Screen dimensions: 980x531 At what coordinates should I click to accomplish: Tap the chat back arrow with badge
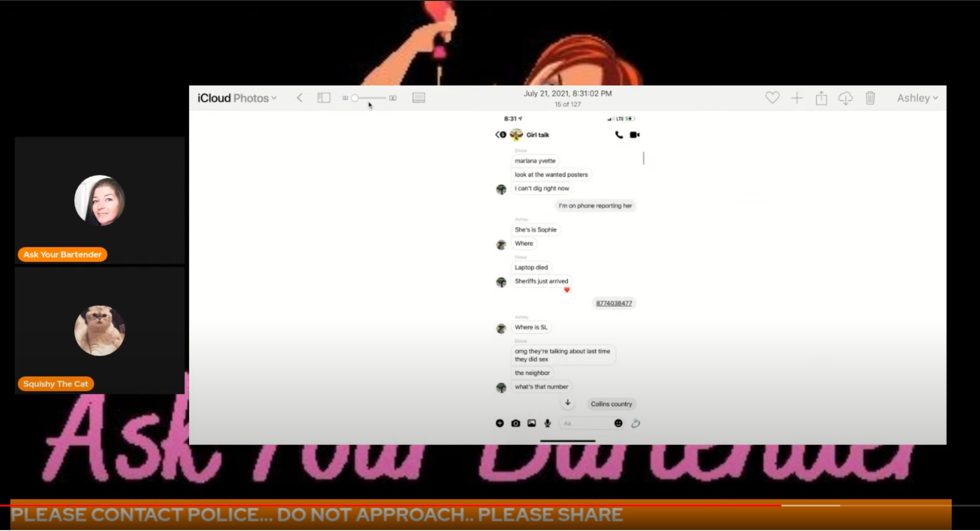(500, 135)
